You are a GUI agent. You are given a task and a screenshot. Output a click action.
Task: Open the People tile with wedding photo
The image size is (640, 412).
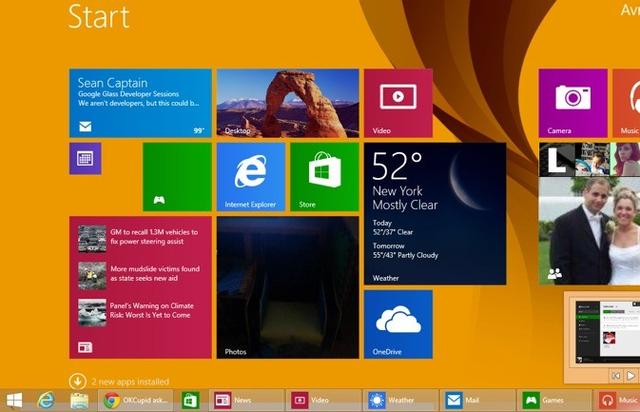[x=588, y=232]
